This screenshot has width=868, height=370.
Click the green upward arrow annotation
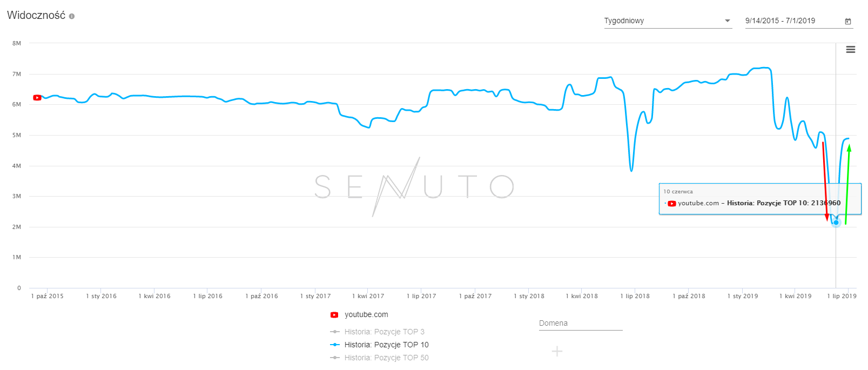point(847,184)
